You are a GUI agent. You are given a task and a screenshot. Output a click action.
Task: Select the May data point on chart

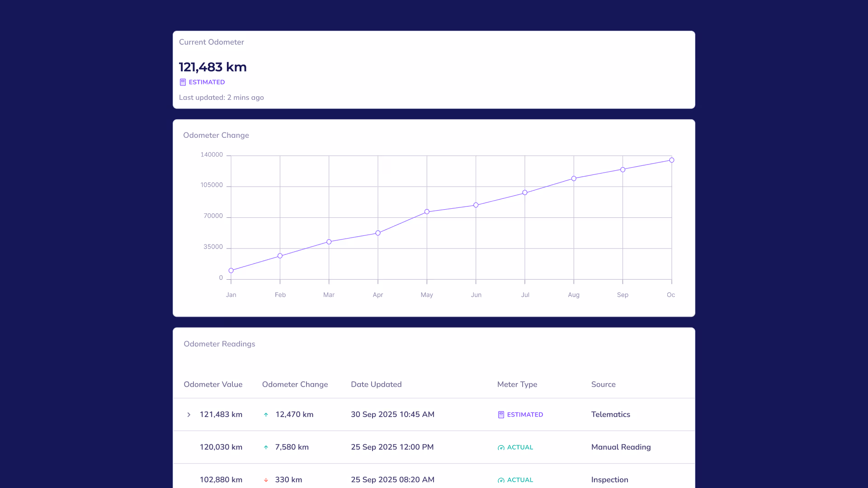pos(427,212)
